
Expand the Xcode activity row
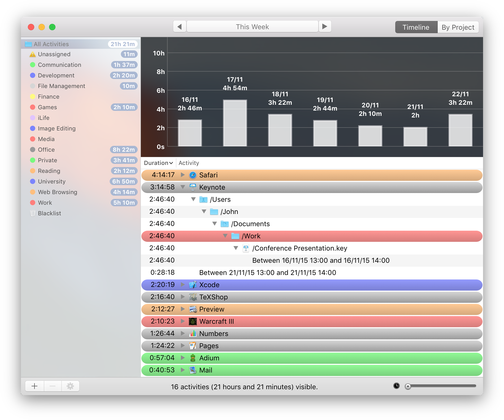coord(183,285)
